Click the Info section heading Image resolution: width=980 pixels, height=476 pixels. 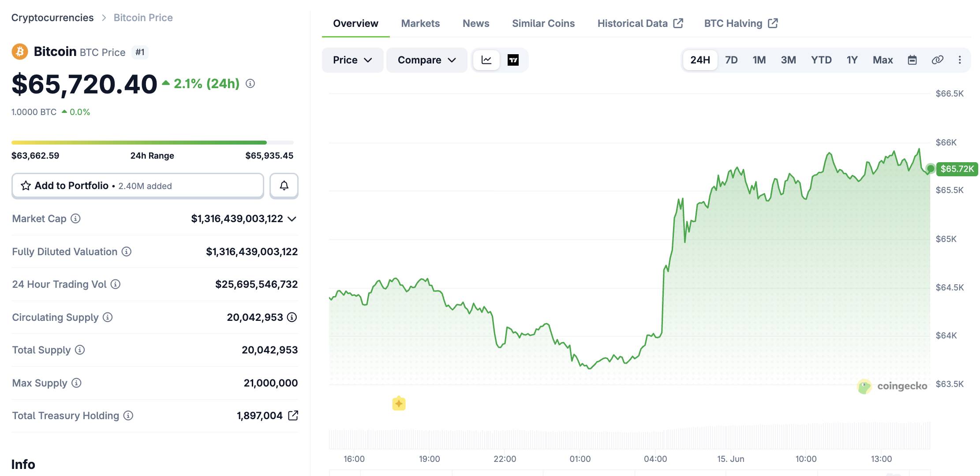pyautogui.click(x=23, y=465)
